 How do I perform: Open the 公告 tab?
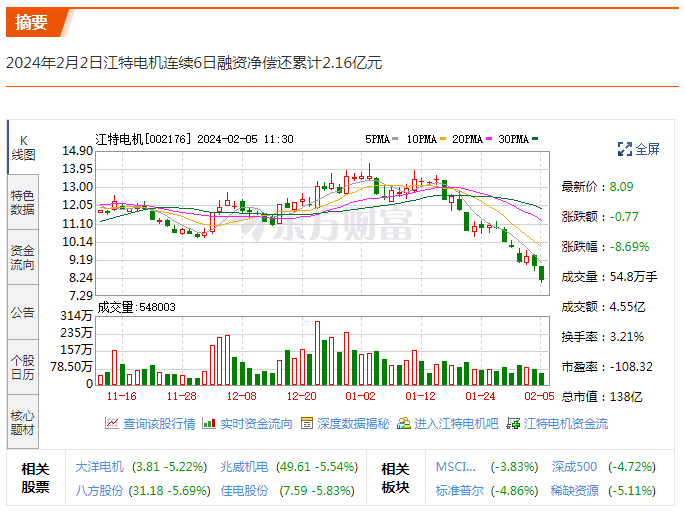coord(23,312)
